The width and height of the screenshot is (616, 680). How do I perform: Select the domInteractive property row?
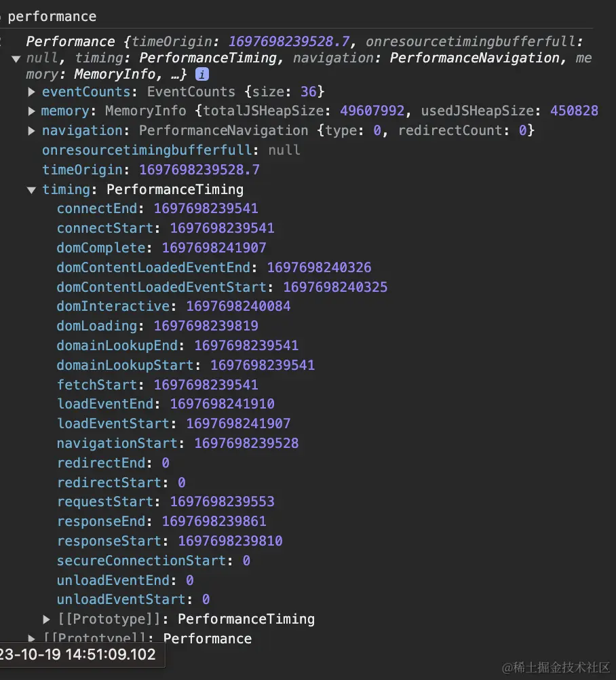174,306
